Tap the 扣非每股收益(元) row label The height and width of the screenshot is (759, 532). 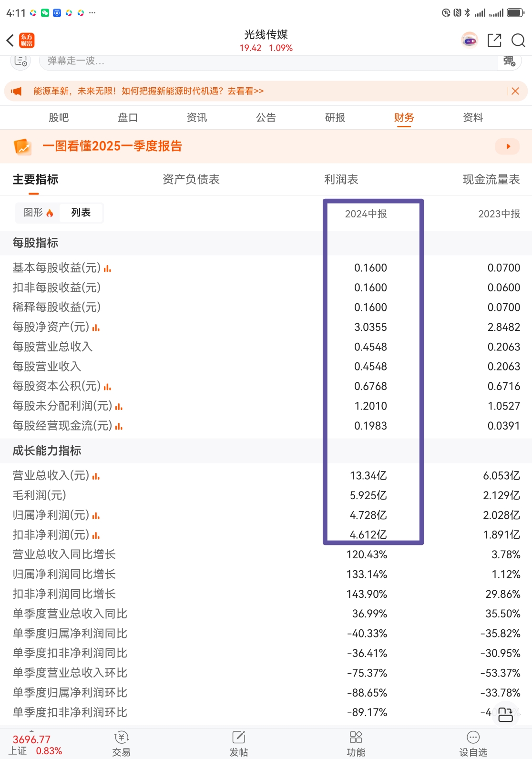point(57,288)
